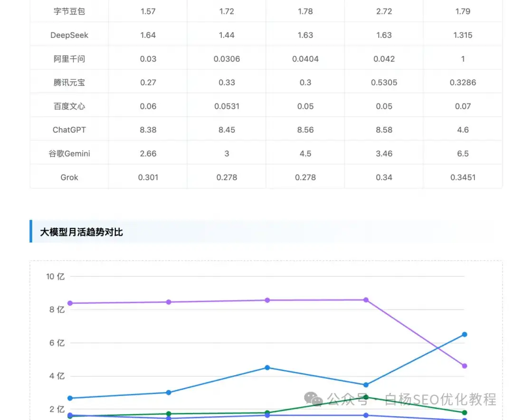
Task: Click the green line's peak data point
Action: pyautogui.click(x=366, y=397)
